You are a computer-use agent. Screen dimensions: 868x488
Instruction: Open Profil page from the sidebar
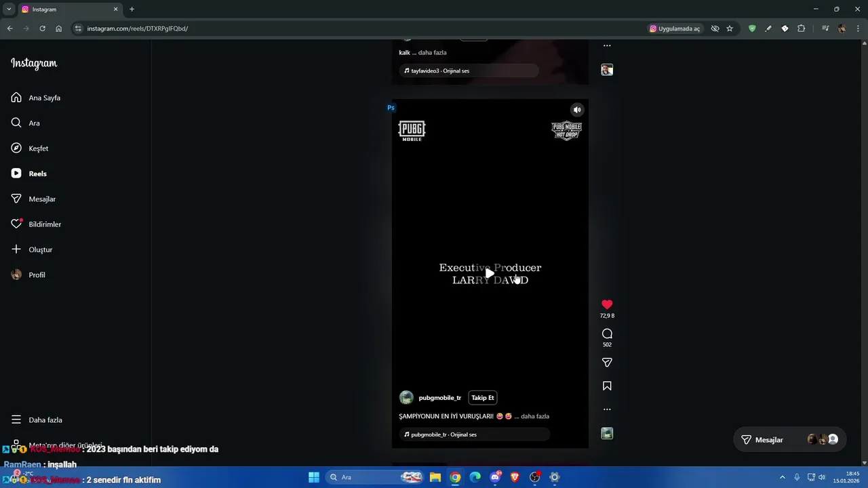coord(30,274)
